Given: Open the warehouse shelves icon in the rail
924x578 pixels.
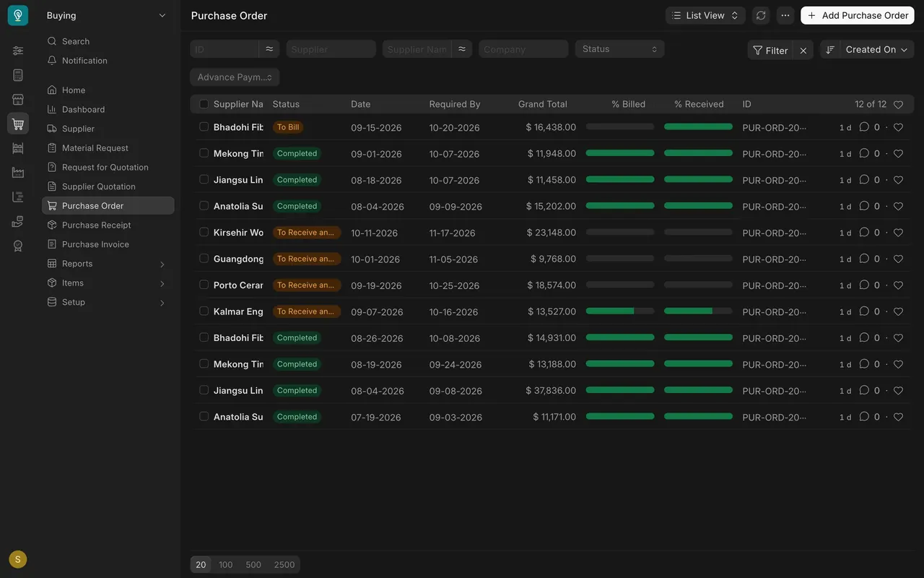Looking at the screenshot, I should 18,148.
